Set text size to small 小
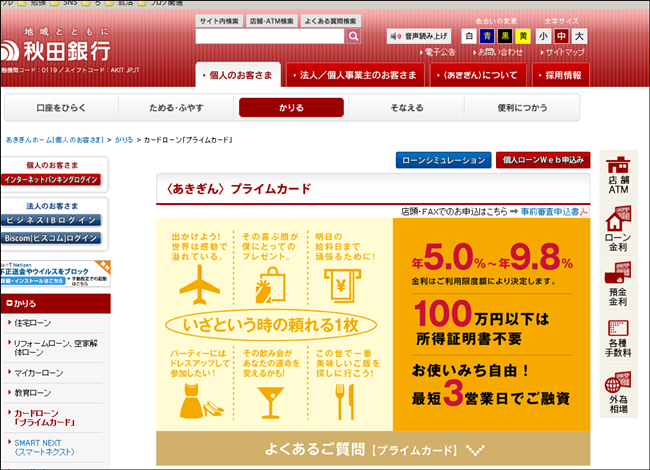The height and width of the screenshot is (470, 650). coord(543,36)
